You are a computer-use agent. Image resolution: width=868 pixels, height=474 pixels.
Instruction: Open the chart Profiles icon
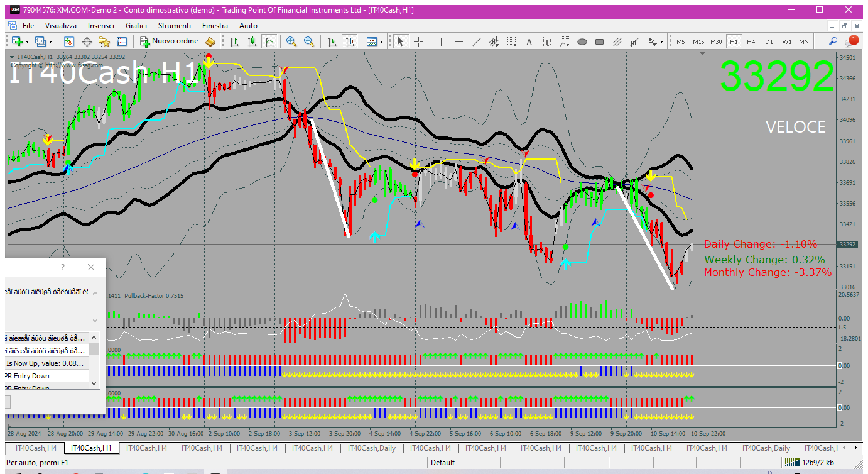click(x=41, y=41)
